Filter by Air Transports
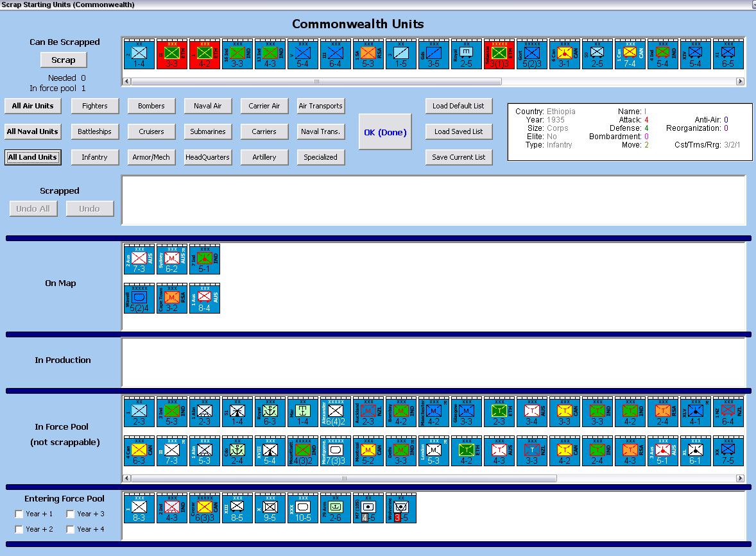Viewport: 756px width, 556px height. tap(321, 106)
